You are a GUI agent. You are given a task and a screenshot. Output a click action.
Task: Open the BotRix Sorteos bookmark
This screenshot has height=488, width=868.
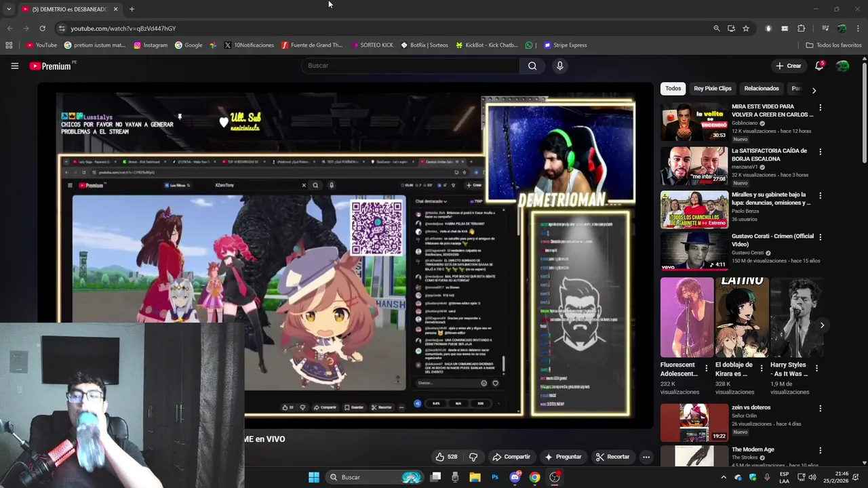[x=425, y=45]
